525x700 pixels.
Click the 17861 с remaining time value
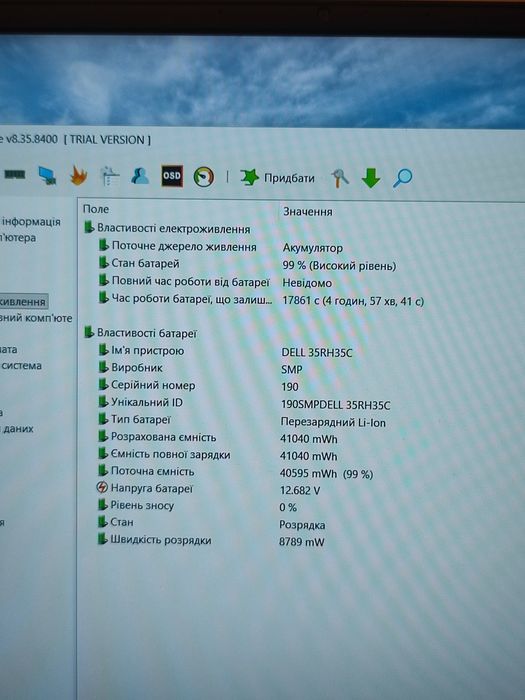pyautogui.click(x=353, y=301)
